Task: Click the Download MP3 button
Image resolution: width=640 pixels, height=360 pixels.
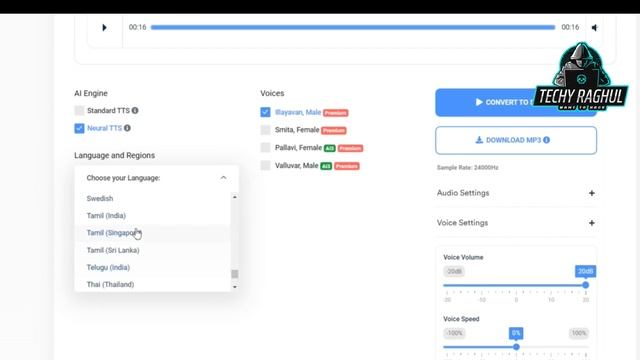Action: [516, 140]
